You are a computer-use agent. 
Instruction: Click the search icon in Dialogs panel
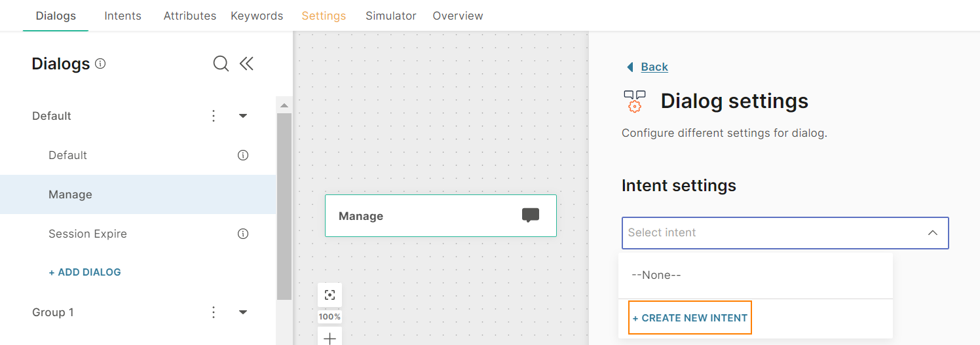click(221, 64)
